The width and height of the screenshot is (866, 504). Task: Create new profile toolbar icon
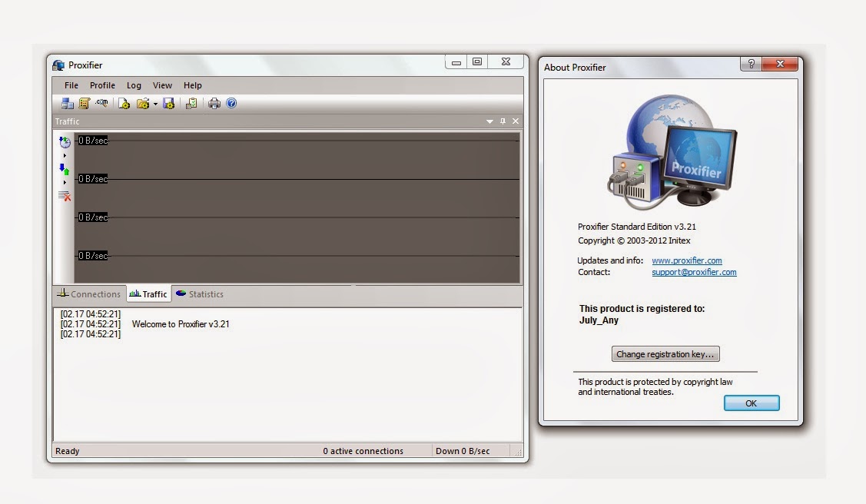pos(124,103)
